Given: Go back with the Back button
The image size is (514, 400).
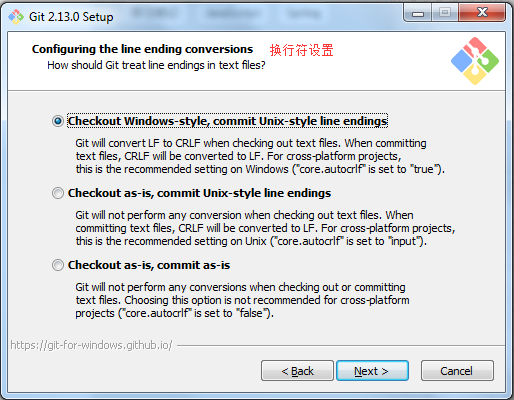Looking at the screenshot, I should pos(297,371).
